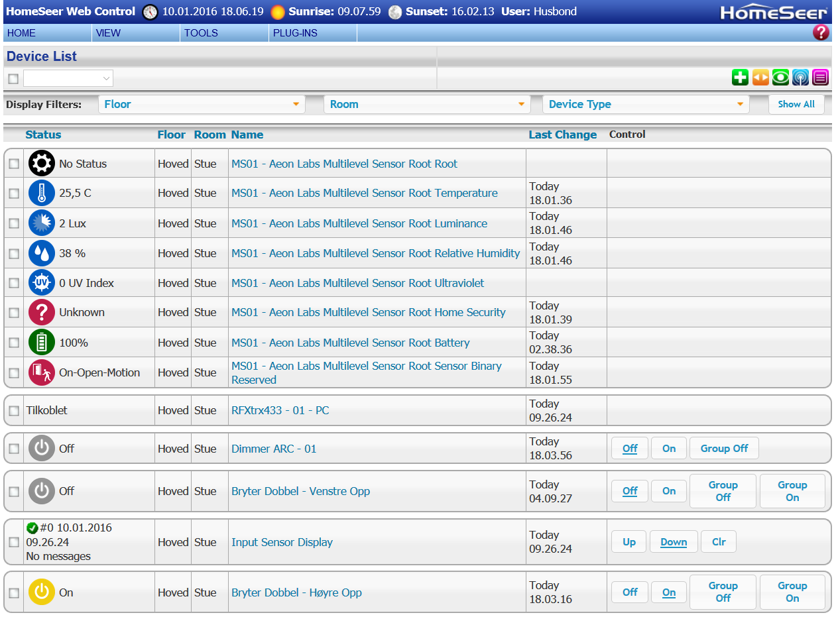This screenshot has width=840, height=617.
Task: Tick checkbox for RFXtrx433 - 01 - PC row
Action: coord(14,411)
